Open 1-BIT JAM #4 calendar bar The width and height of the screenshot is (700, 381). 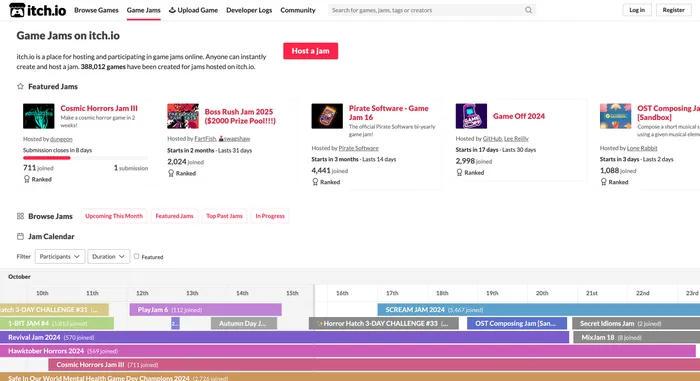(57, 323)
